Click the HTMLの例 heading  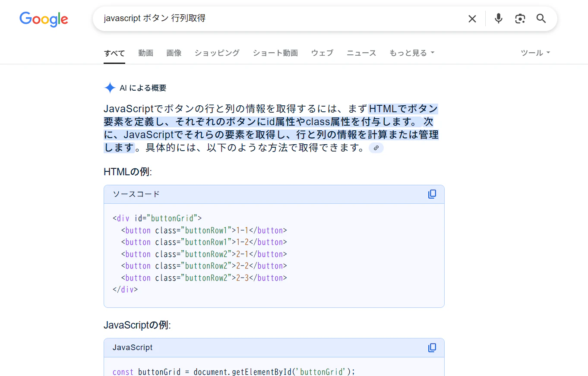[x=128, y=172]
